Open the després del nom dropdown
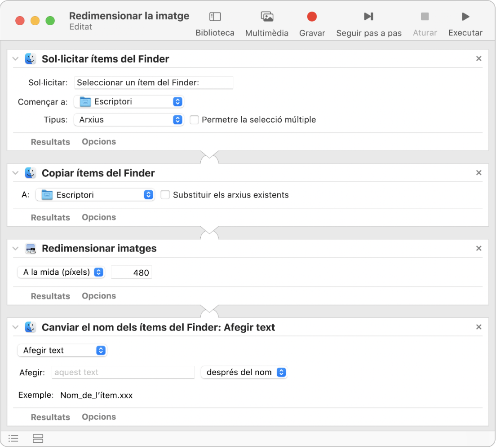The height and width of the screenshot is (448, 496). 244,372
